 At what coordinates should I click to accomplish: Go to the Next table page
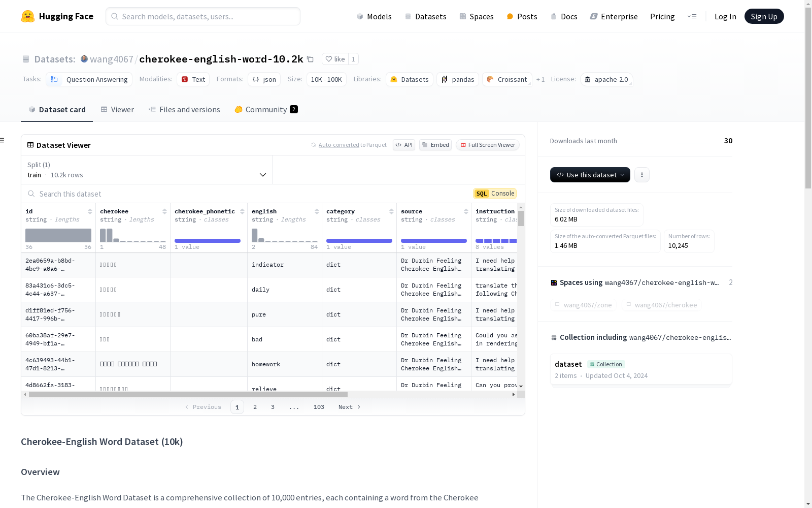(x=350, y=407)
